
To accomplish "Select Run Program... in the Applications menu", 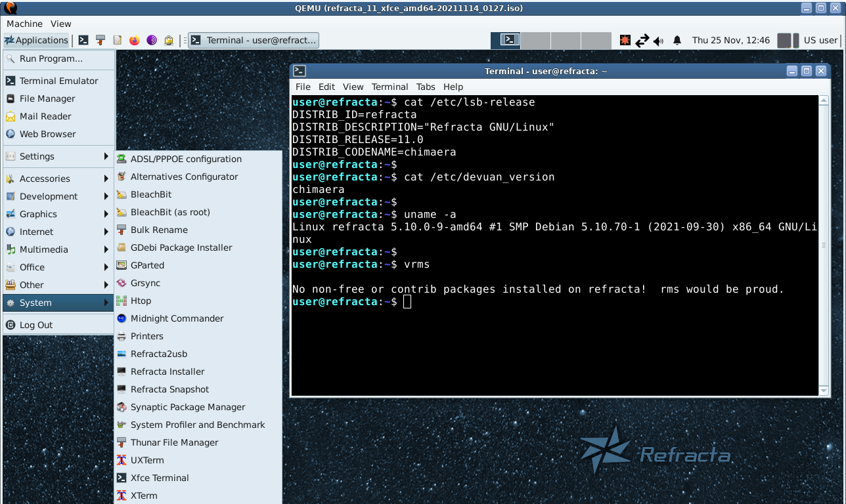I will point(58,58).
